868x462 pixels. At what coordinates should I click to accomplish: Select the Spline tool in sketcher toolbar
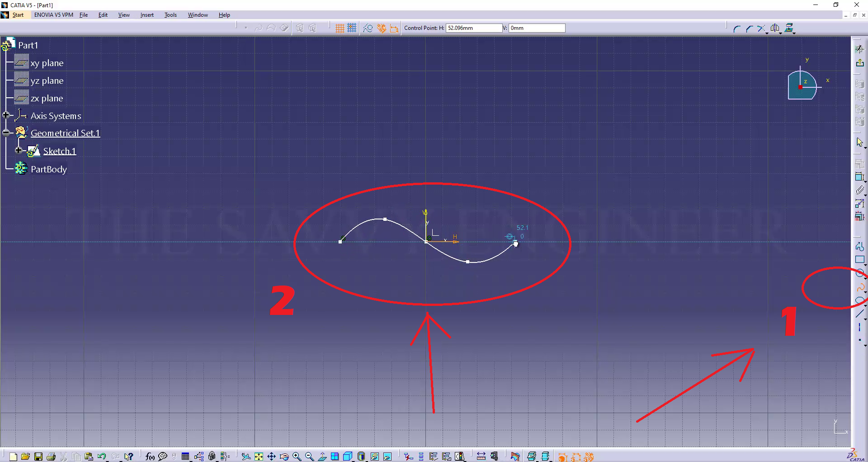point(860,287)
